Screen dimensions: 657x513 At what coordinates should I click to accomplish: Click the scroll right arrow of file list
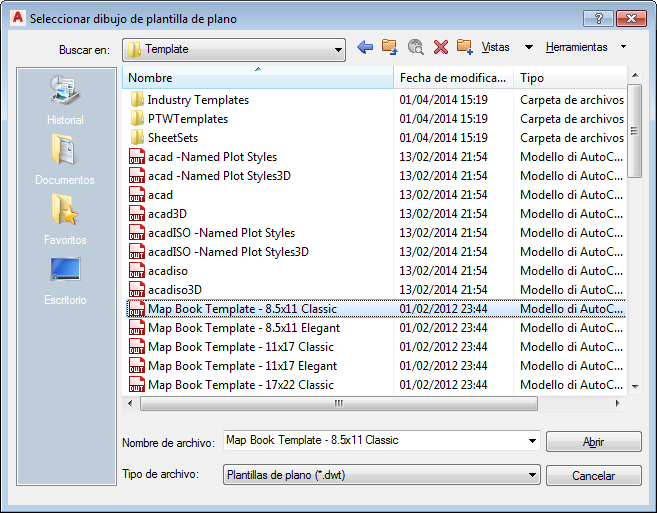click(617, 404)
